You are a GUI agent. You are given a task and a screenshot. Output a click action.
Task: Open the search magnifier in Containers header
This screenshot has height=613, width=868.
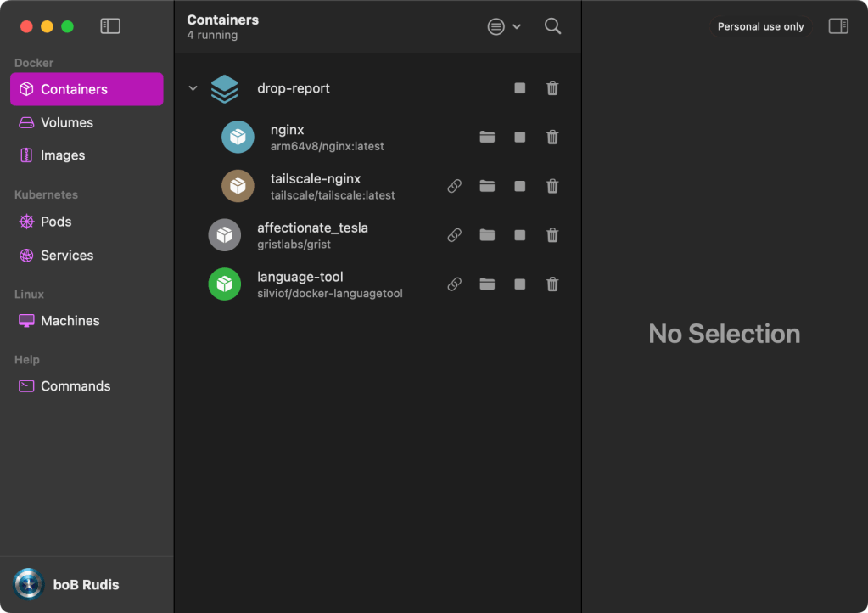553,26
